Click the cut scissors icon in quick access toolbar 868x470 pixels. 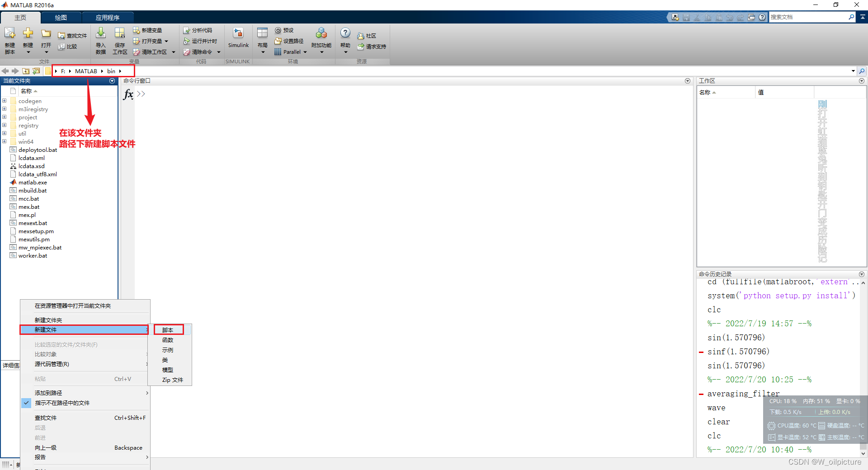(x=697, y=17)
